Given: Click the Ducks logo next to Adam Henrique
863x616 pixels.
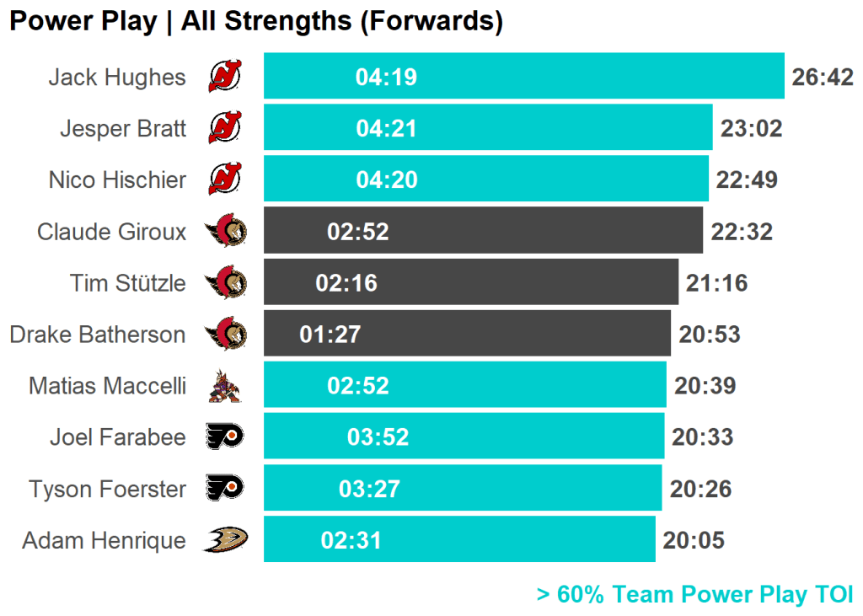Looking at the screenshot, I should tap(225, 539).
